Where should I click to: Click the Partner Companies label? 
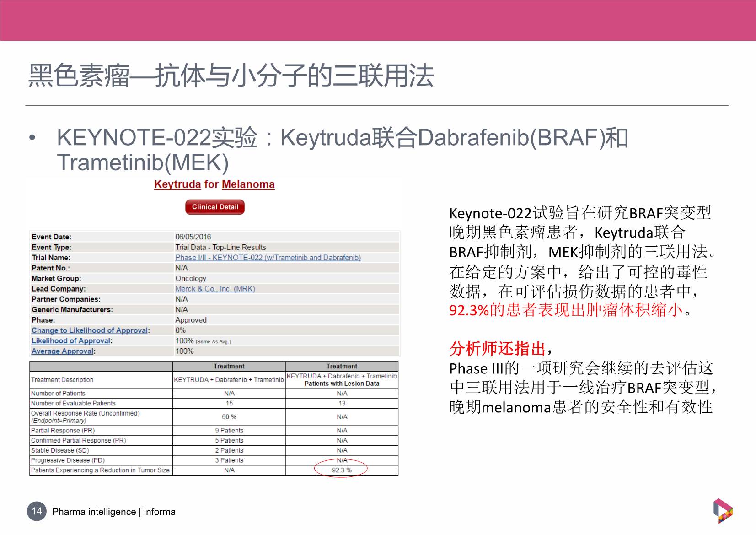click(66, 299)
